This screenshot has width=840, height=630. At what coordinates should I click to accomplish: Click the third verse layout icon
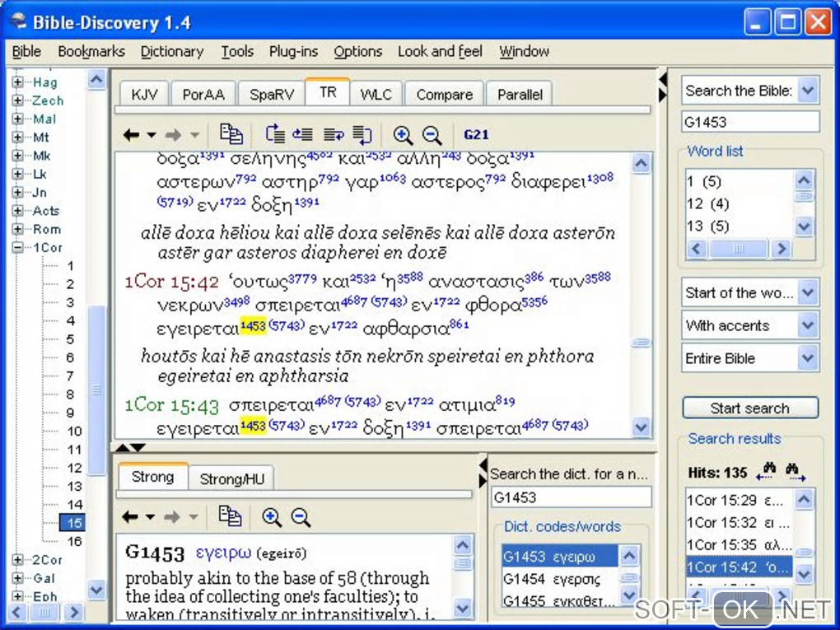coord(334,134)
